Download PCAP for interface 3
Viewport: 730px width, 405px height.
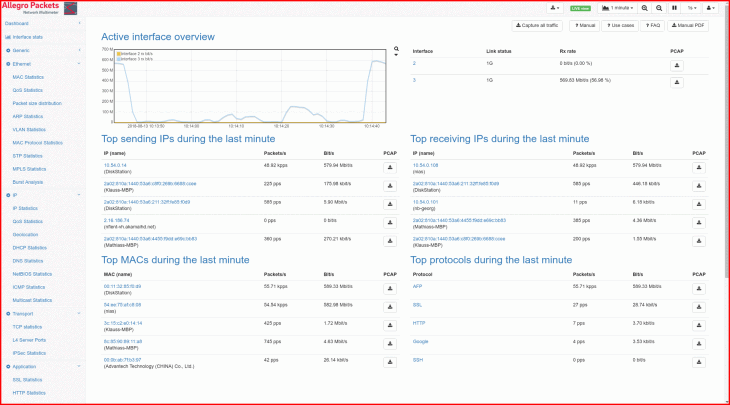[x=677, y=82]
